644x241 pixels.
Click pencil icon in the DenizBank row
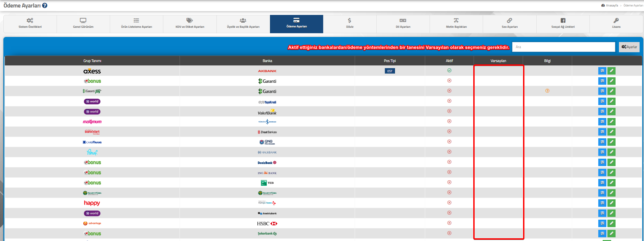[611, 162]
